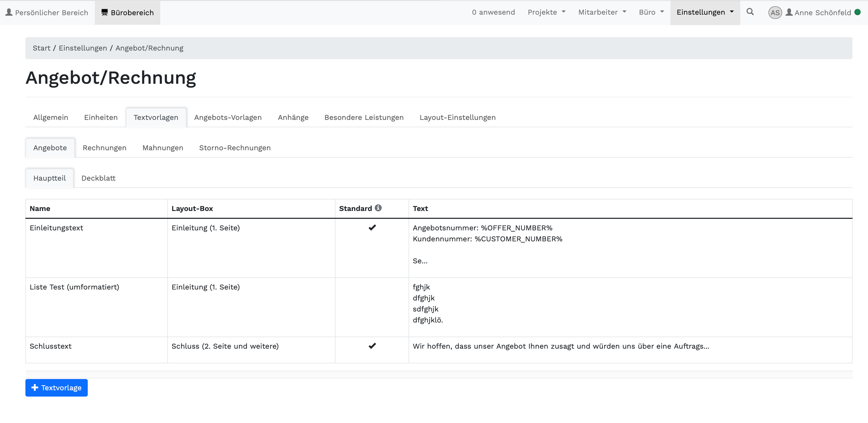Click the Persönlicher Bereich person icon
Screen dimensions: 868x423
(9, 13)
